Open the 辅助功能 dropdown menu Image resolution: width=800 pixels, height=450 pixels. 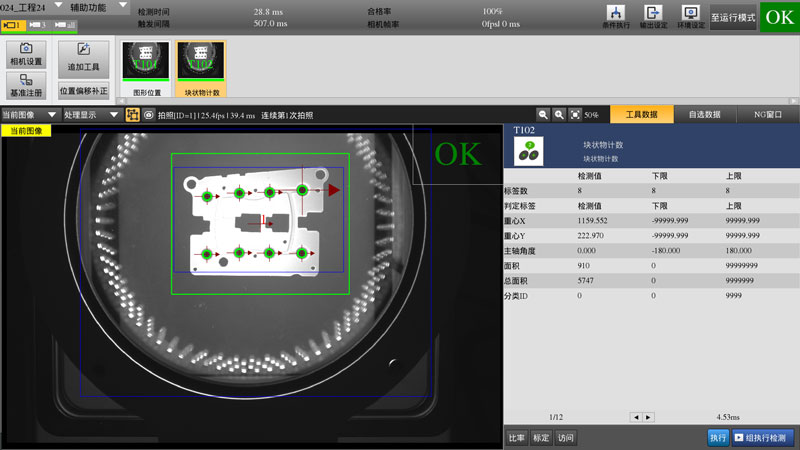[98, 7]
